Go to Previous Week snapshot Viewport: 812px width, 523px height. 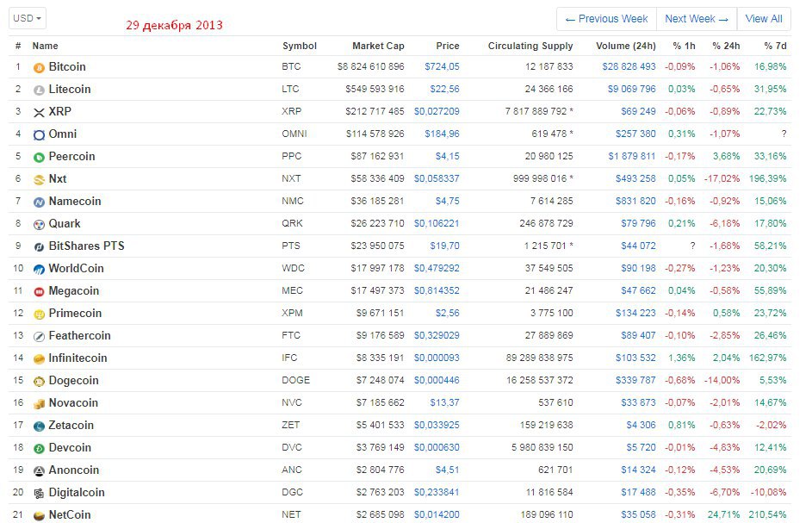pyautogui.click(x=606, y=19)
